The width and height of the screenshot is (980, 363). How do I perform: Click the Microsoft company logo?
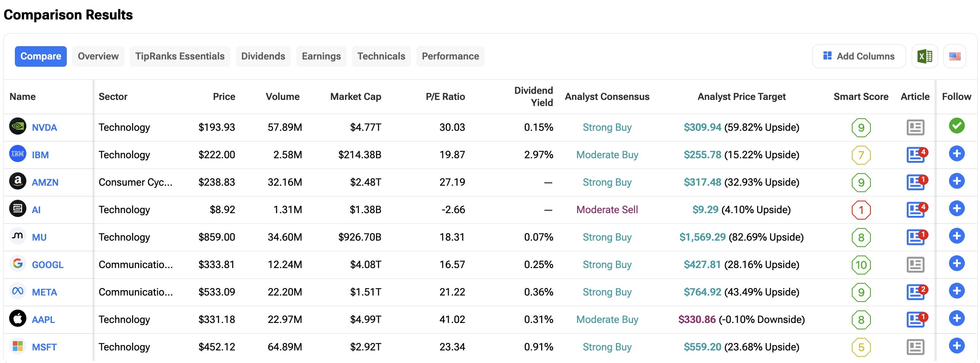[18, 346]
